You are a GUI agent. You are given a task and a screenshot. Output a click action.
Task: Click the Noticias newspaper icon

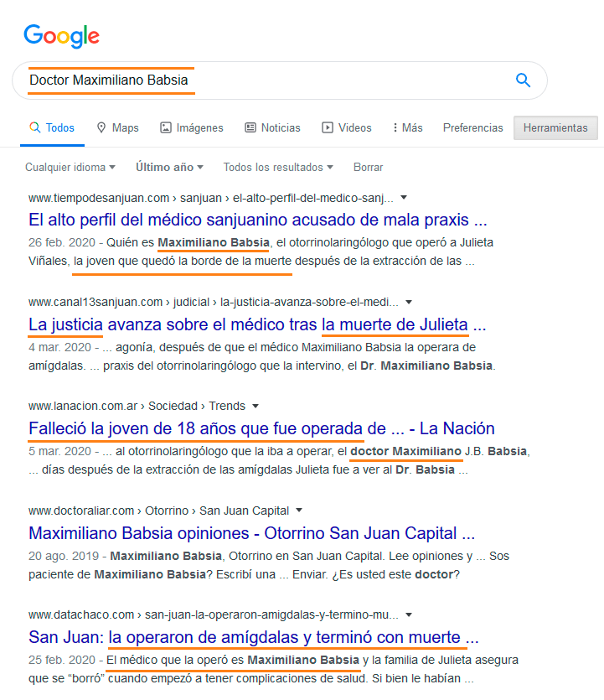pyautogui.click(x=250, y=127)
